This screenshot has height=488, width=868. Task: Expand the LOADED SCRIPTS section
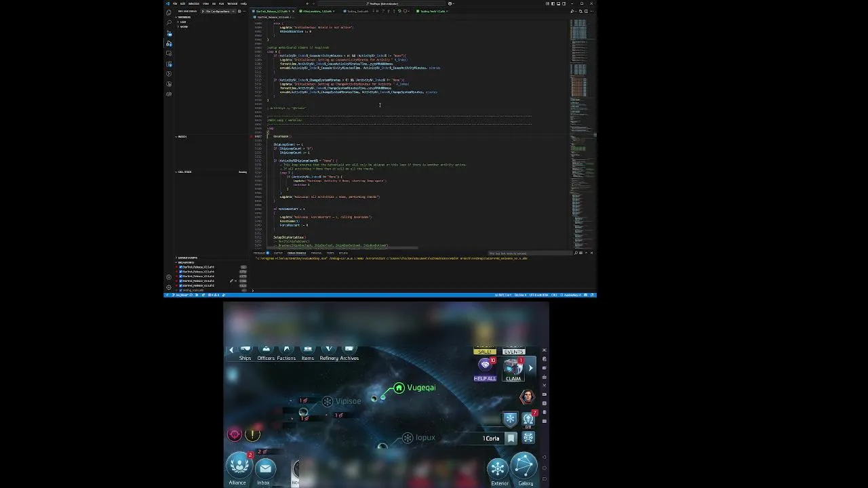click(186, 258)
